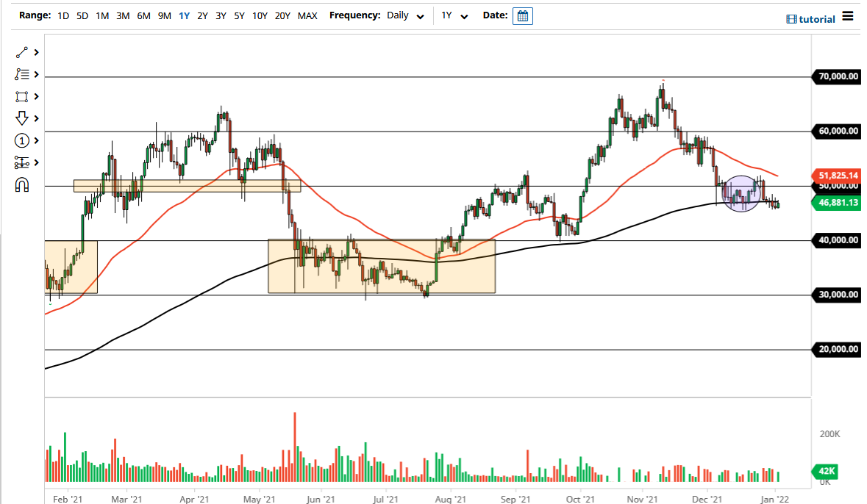Screen dimensions: 867x504
Task: Select the trendline drawing tool
Action: coord(20,52)
